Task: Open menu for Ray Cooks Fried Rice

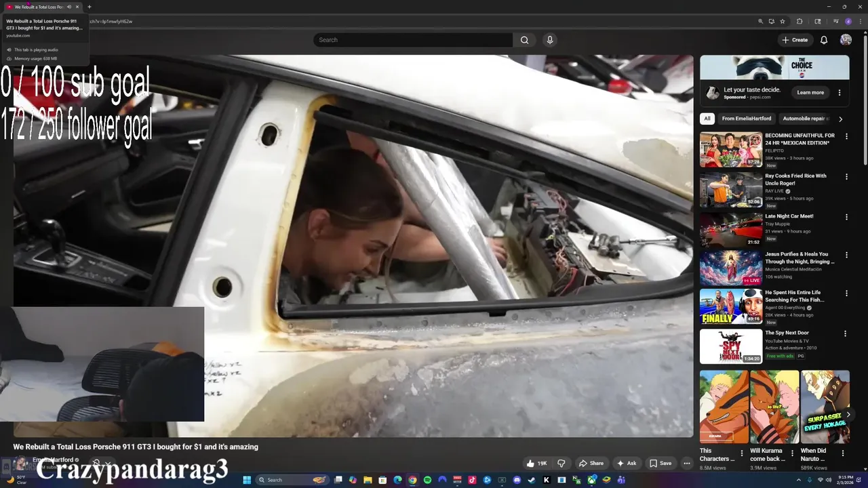Action: 846,177
